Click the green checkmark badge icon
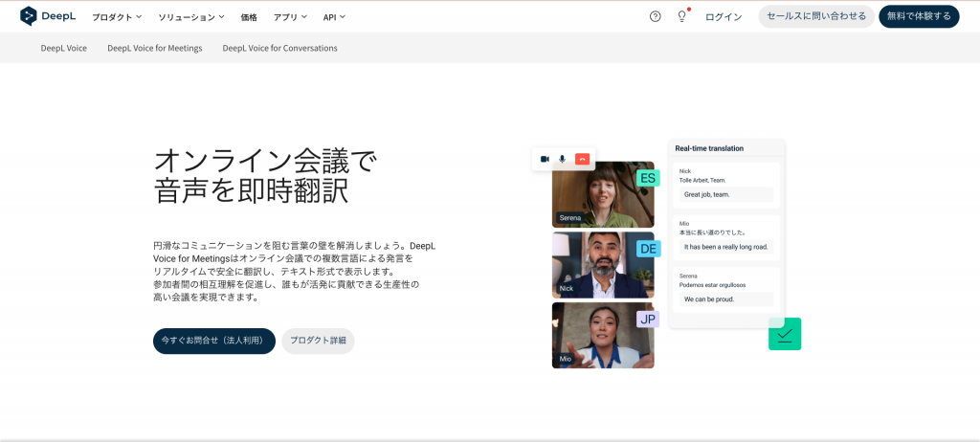Viewport: 980px width, 442px height. click(785, 334)
